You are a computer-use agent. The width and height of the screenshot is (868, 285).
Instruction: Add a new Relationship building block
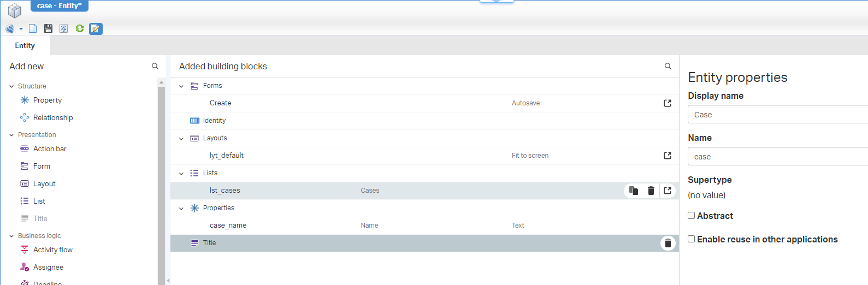click(x=52, y=118)
